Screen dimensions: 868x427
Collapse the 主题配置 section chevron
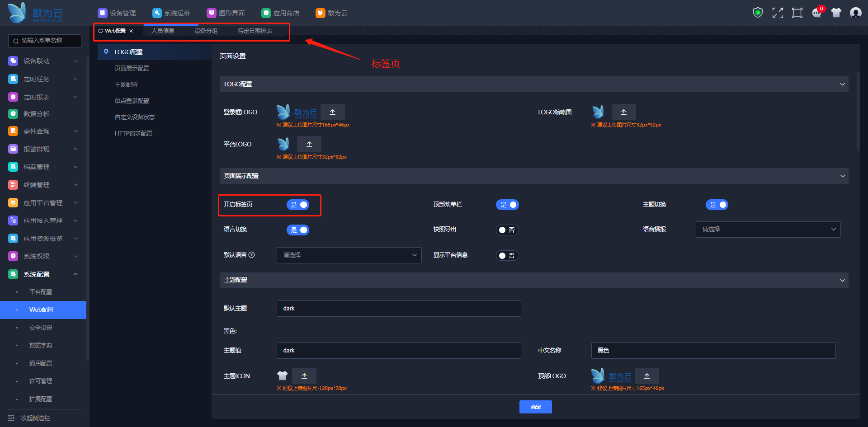coord(843,281)
